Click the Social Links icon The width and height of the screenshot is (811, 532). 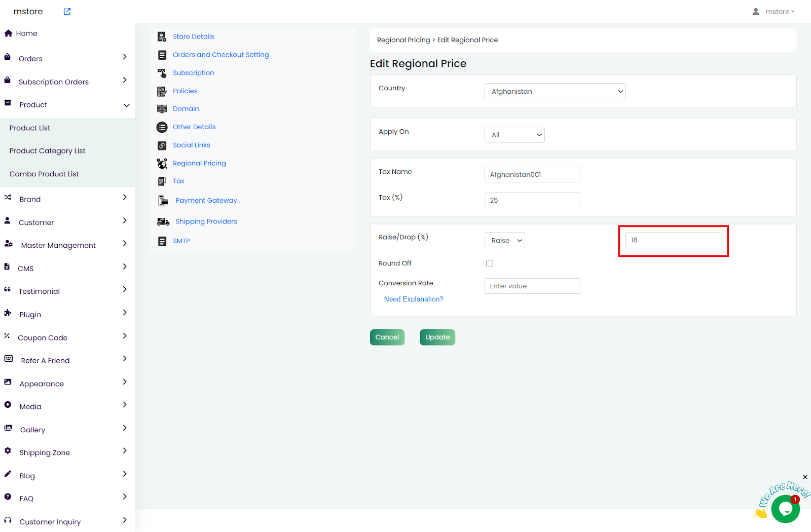162,145
